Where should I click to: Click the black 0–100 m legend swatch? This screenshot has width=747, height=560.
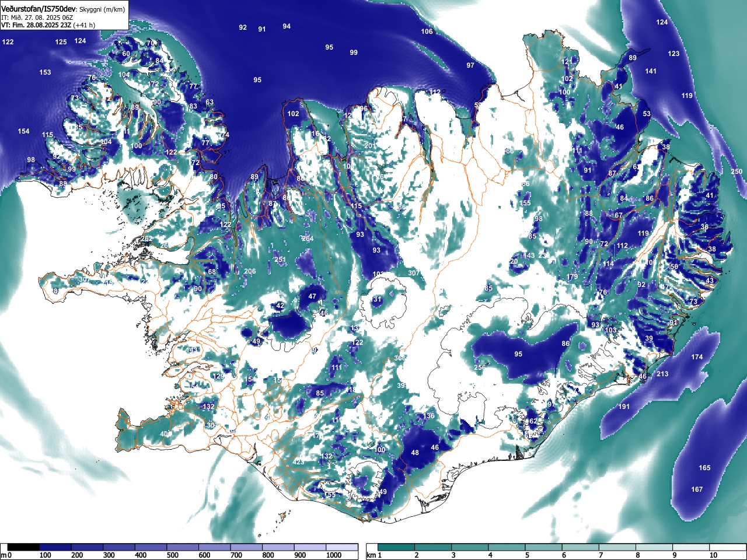[24, 547]
